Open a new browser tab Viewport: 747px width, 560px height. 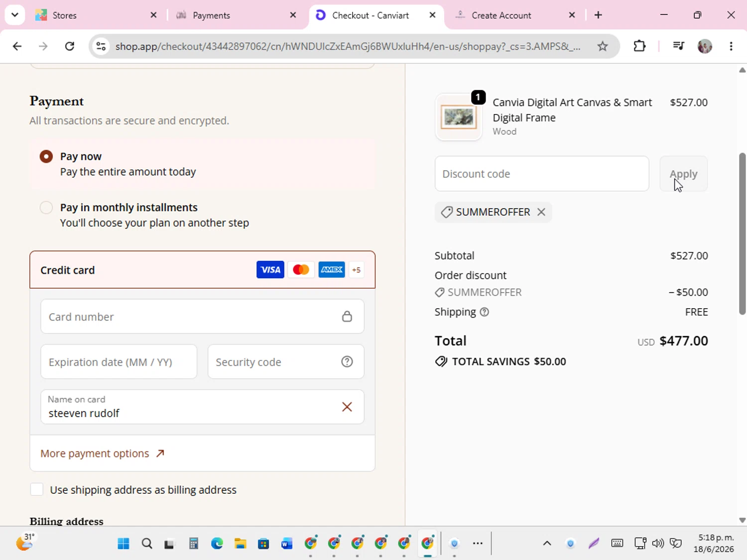pyautogui.click(x=598, y=15)
